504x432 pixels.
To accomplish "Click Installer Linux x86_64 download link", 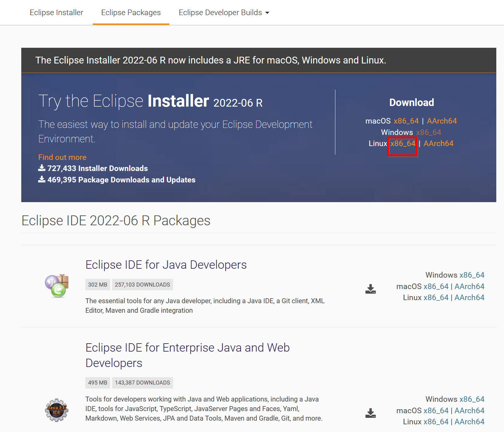I will pos(403,144).
